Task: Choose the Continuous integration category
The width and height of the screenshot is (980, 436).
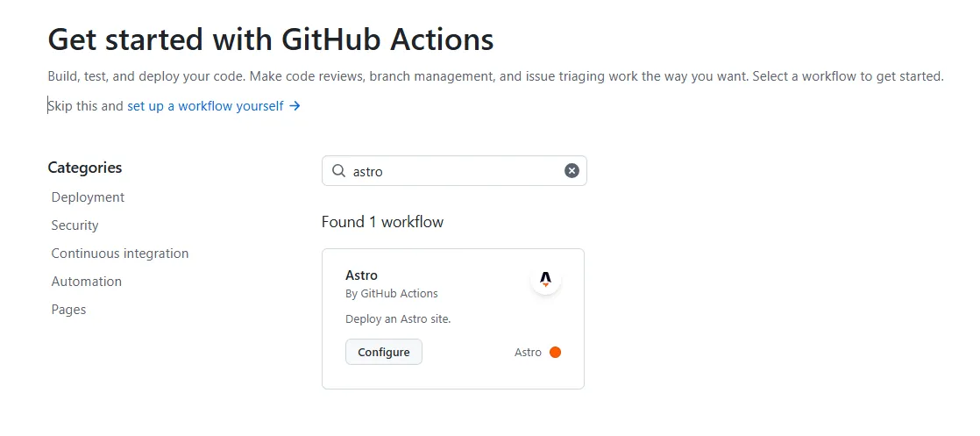Action: 120,254
